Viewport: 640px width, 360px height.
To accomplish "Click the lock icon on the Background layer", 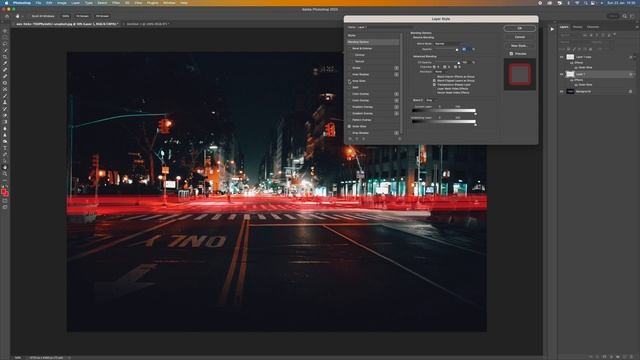I will click(630, 91).
